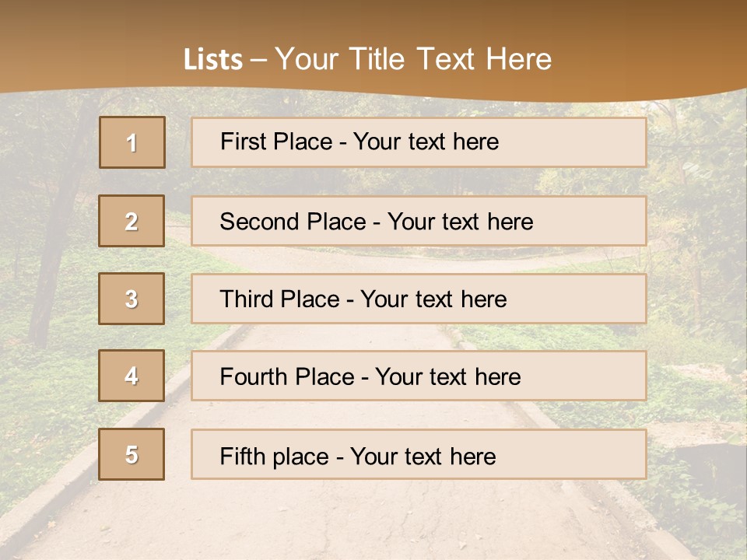Click 'Title Text Here' in the heading
The height and width of the screenshot is (560, 747).
(x=451, y=59)
